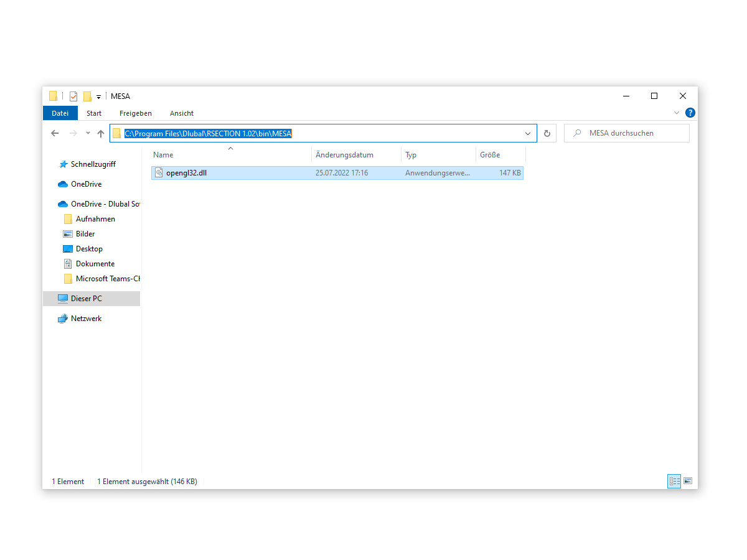The image size is (747, 560).
Task: Open the address bar history dropdown
Action: tap(527, 133)
